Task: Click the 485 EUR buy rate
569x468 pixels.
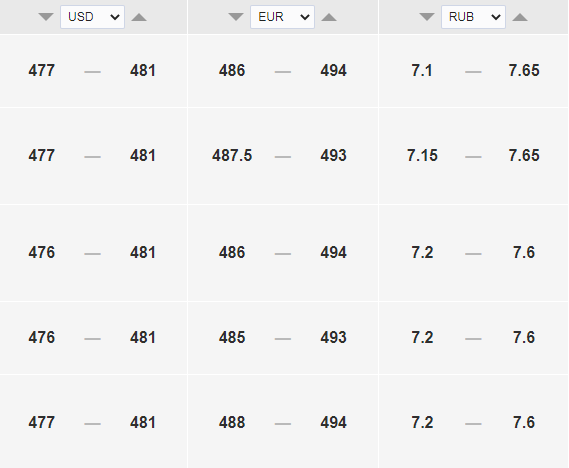Action: pyautogui.click(x=232, y=337)
